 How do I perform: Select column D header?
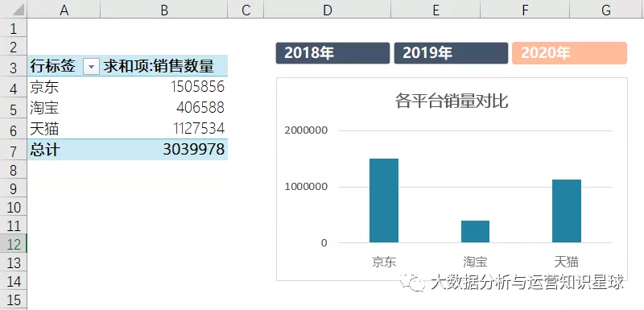click(327, 10)
